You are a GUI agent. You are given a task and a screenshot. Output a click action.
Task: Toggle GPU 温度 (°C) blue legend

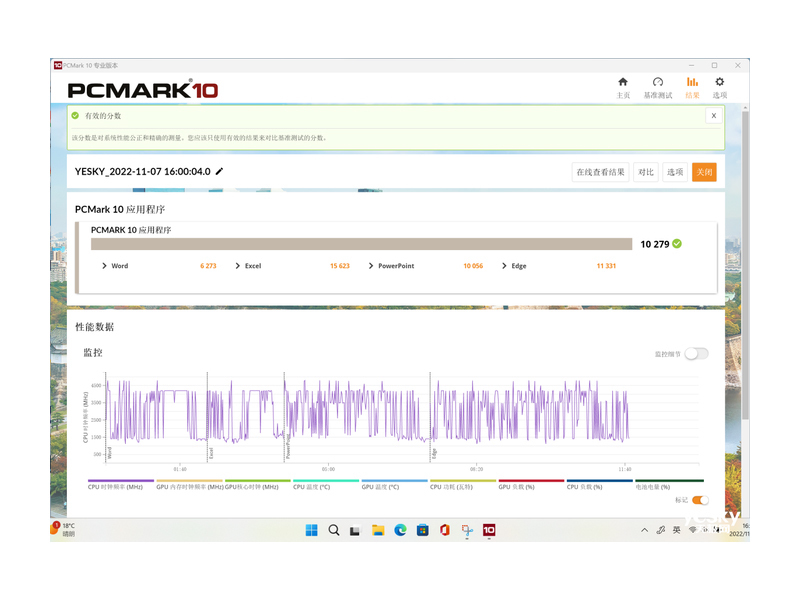394,485
